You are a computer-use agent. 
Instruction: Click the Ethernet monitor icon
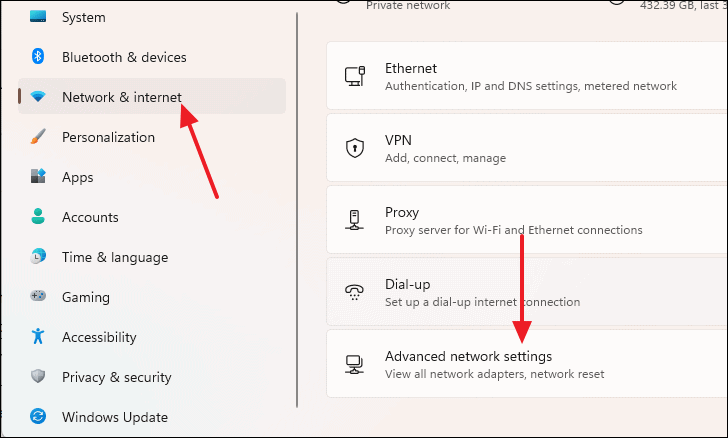[x=355, y=76]
